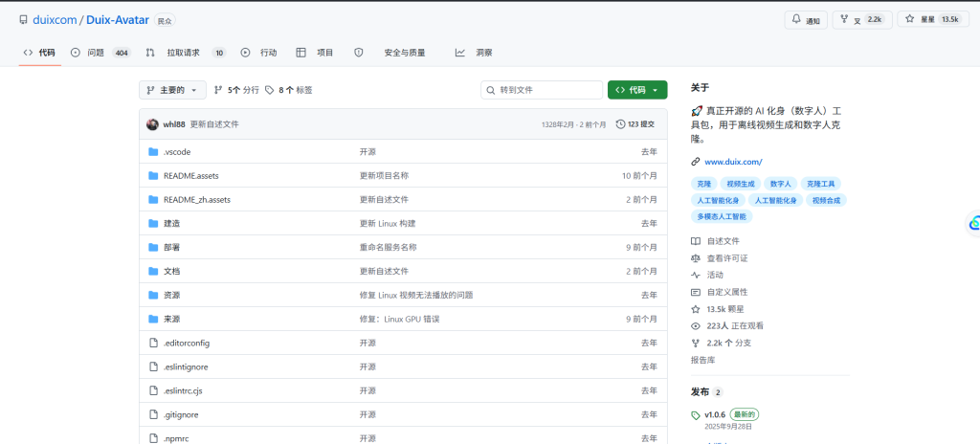Open the 发布 releases heading link

(700, 392)
